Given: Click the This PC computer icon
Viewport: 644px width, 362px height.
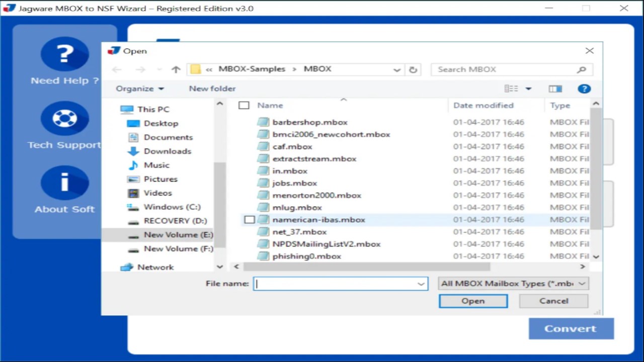Looking at the screenshot, I should [x=127, y=109].
